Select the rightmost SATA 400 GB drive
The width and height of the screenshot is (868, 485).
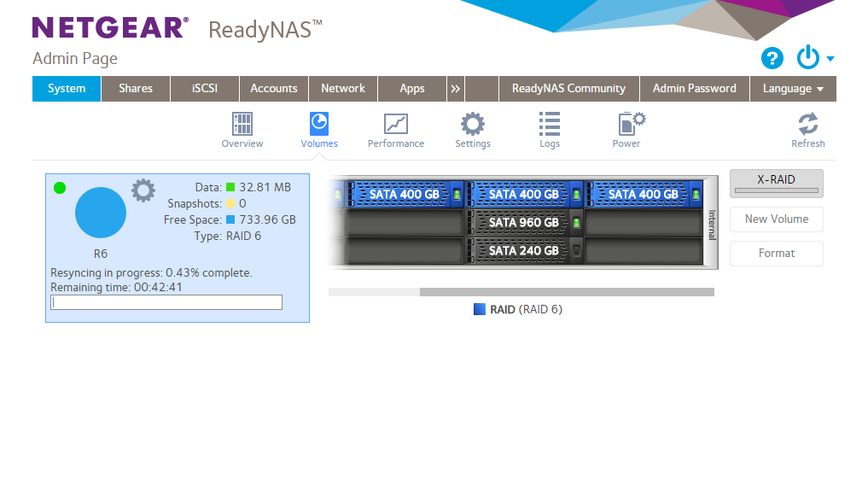(x=644, y=195)
